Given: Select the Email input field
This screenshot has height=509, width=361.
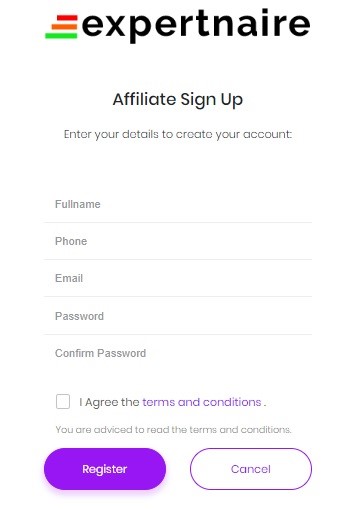Looking at the screenshot, I should (178, 278).
